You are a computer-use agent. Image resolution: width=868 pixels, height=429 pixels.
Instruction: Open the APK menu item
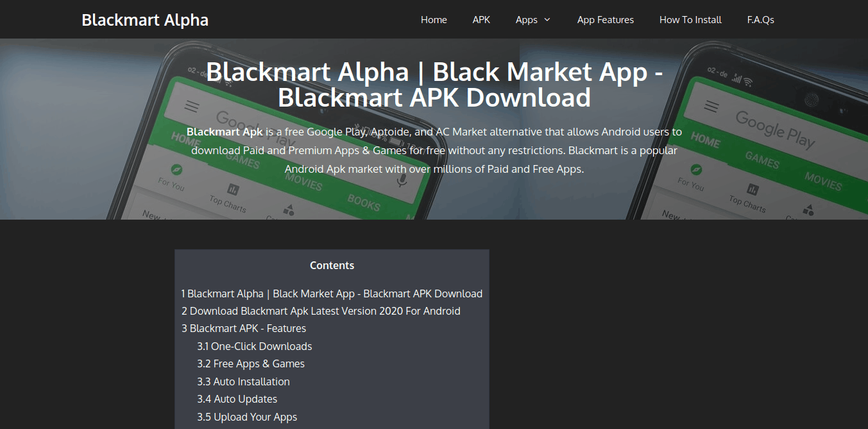click(481, 20)
